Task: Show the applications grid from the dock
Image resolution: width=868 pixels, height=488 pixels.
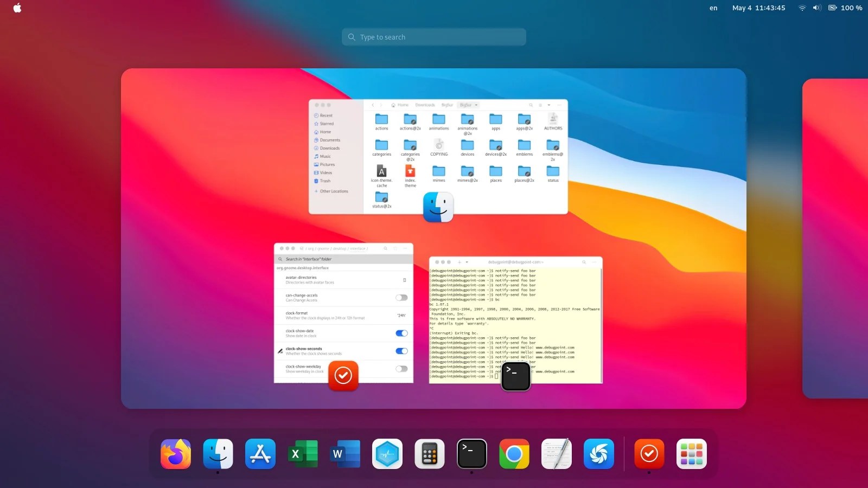Action: tap(692, 454)
